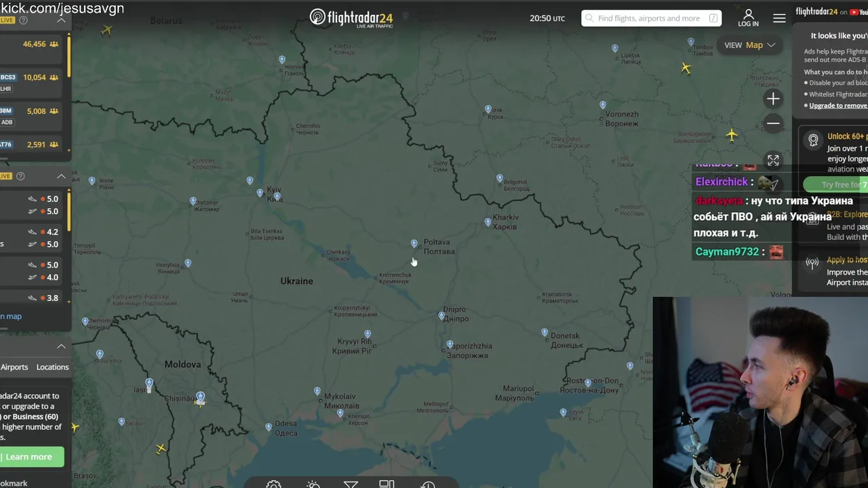Click chat username Cayman9732

pos(727,252)
